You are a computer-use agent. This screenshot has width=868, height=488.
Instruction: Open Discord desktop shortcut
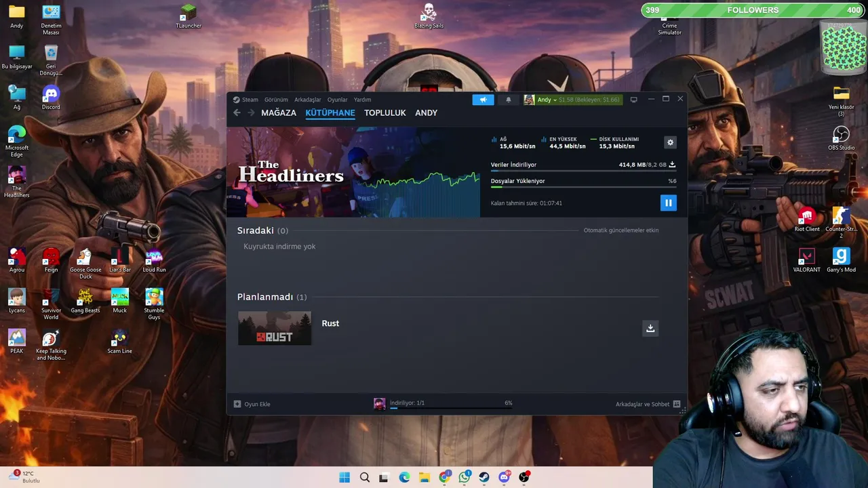(x=51, y=97)
